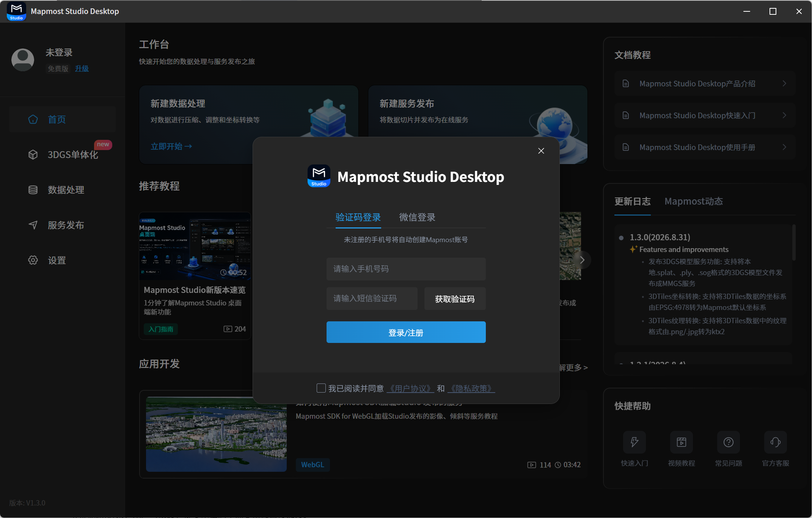Click the document icon beside 使用手册
This screenshot has height=518, width=812.
tap(626, 147)
